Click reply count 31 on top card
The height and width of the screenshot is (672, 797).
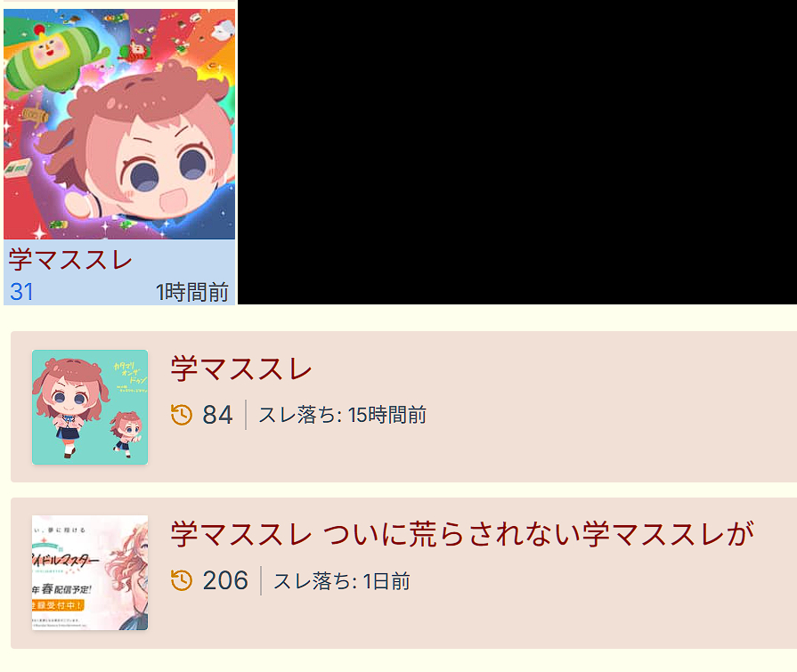tap(21, 292)
